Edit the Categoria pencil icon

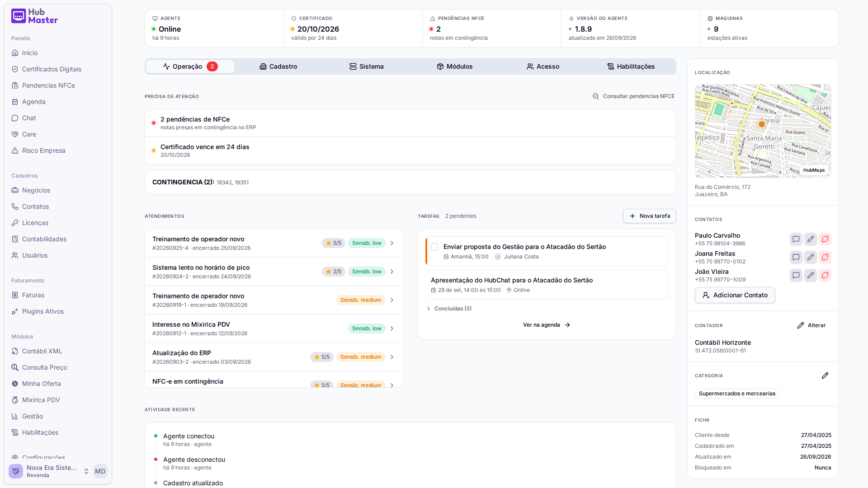click(x=825, y=375)
